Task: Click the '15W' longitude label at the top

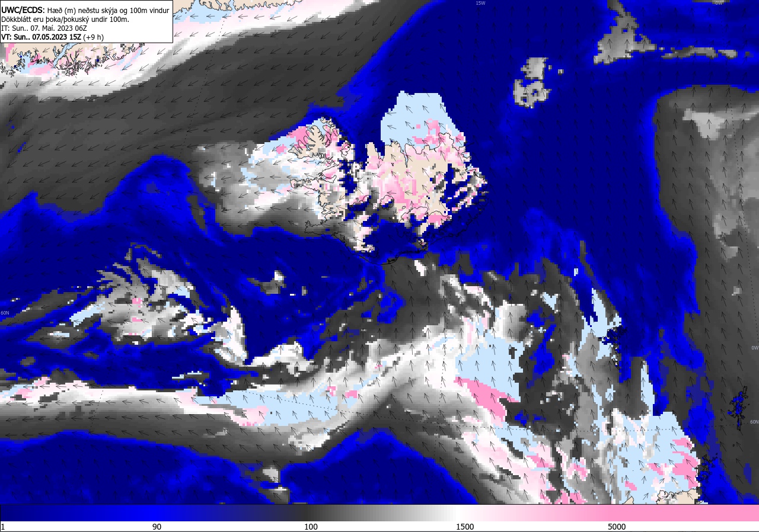Action: point(480,3)
